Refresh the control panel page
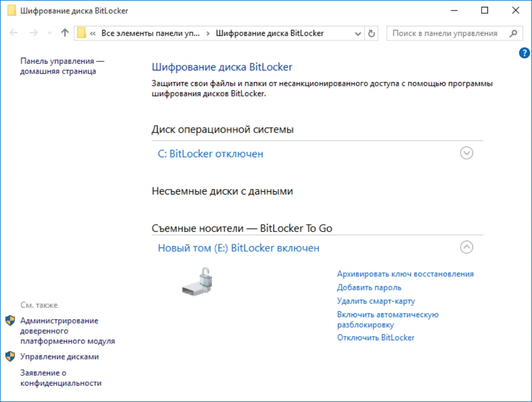 pos(372,33)
